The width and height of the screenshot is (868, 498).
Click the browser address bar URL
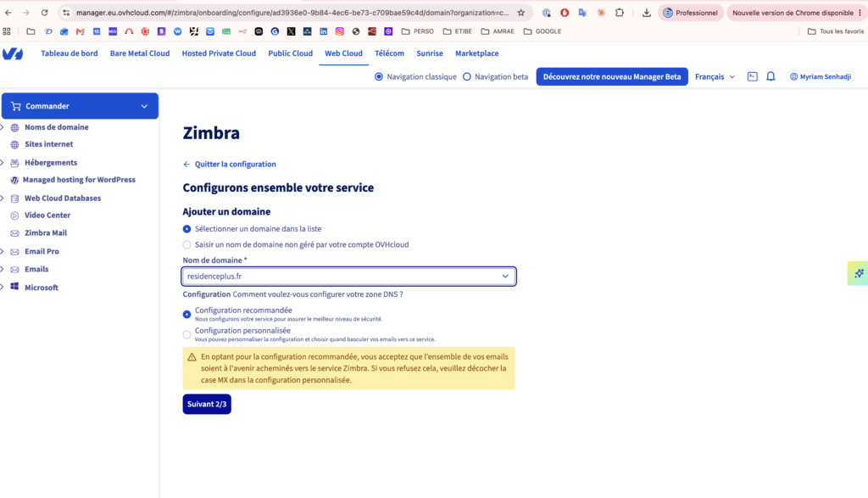(292, 13)
